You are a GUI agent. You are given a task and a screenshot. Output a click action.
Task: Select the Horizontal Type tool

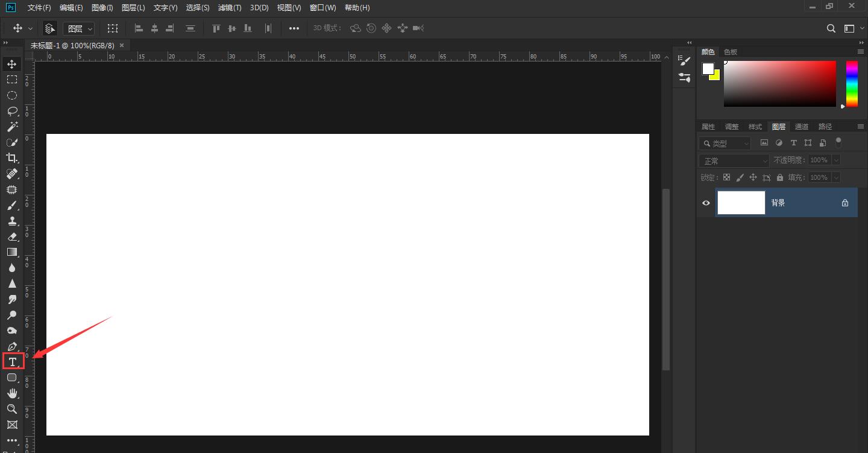pyautogui.click(x=12, y=362)
